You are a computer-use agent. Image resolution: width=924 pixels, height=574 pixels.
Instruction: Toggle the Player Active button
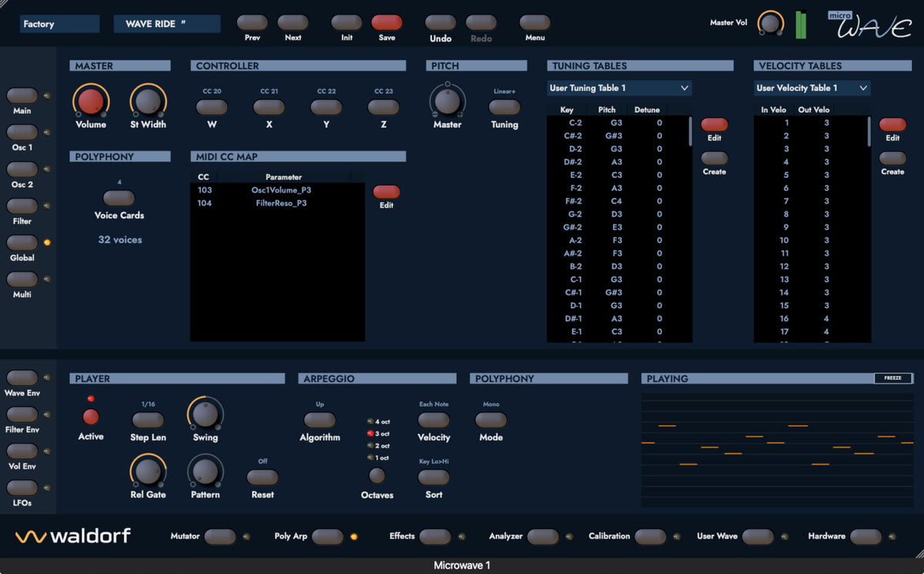coord(91,417)
